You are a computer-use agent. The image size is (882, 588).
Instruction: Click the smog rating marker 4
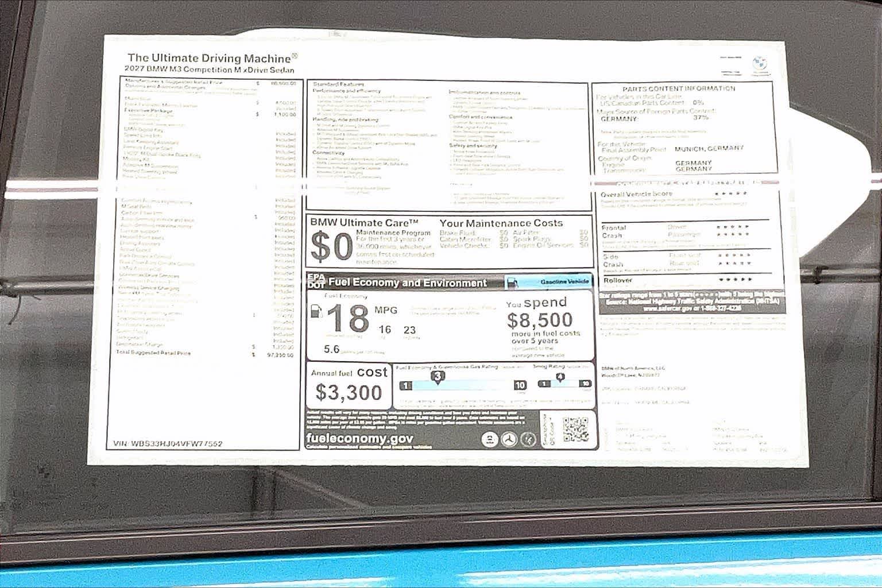(560, 377)
